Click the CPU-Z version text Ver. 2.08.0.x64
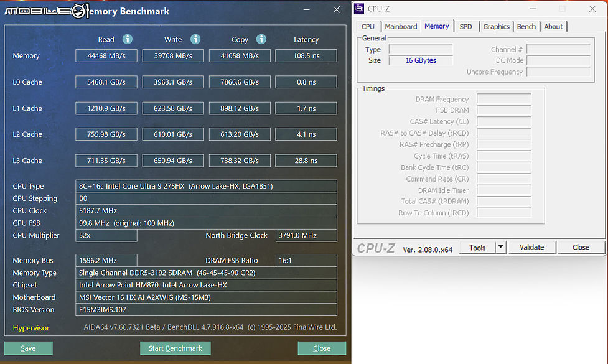 coord(428,250)
